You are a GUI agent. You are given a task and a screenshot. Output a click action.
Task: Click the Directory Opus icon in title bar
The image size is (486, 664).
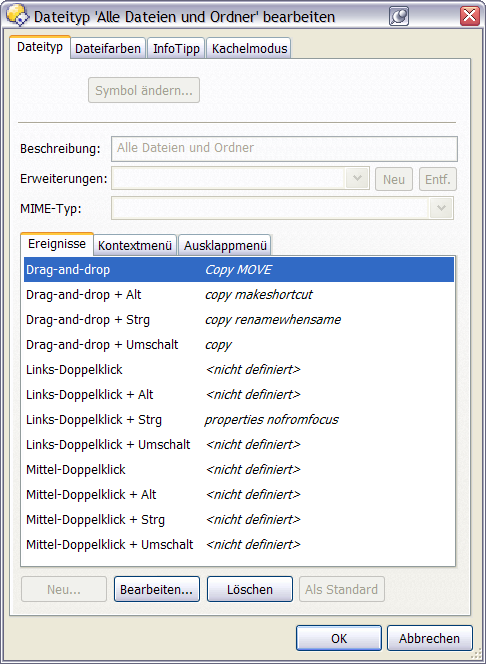tap(17, 15)
